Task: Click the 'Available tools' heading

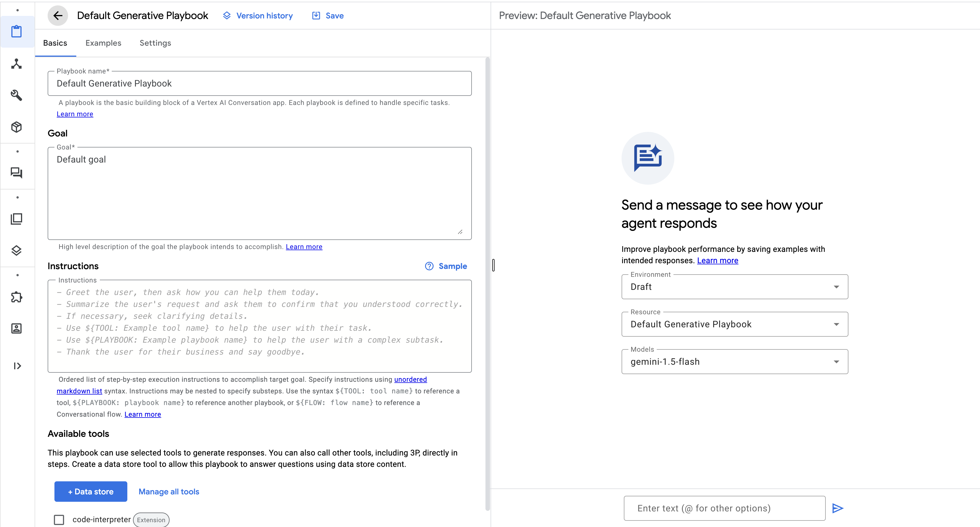Action: (78, 434)
